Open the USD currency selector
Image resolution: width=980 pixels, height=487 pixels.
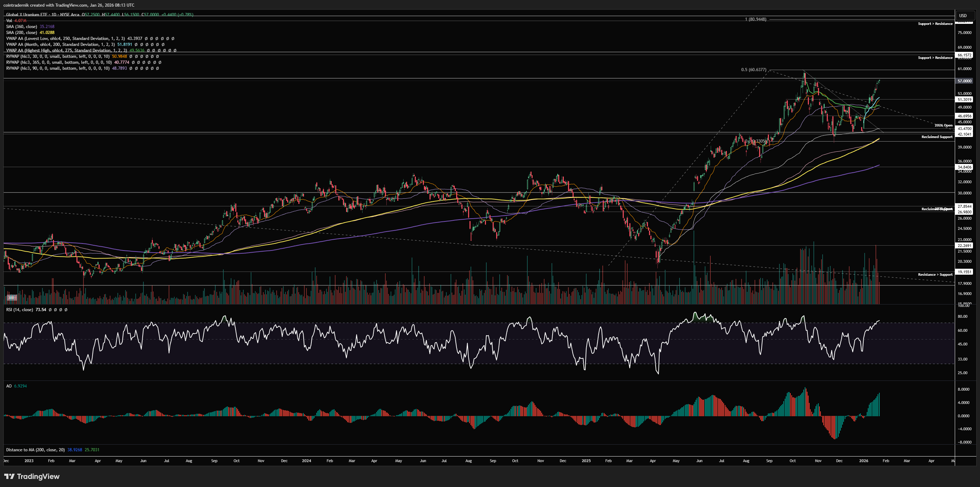pos(963,15)
